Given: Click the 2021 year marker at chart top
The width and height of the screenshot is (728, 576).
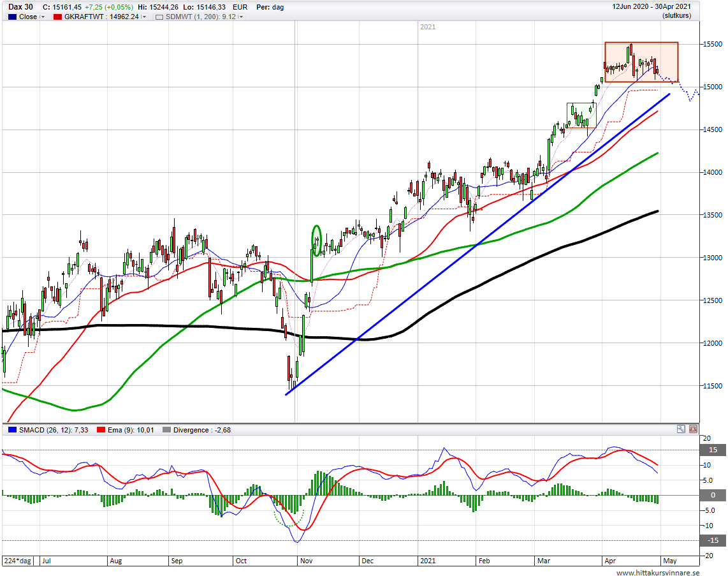Looking at the screenshot, I should (428, 27).
